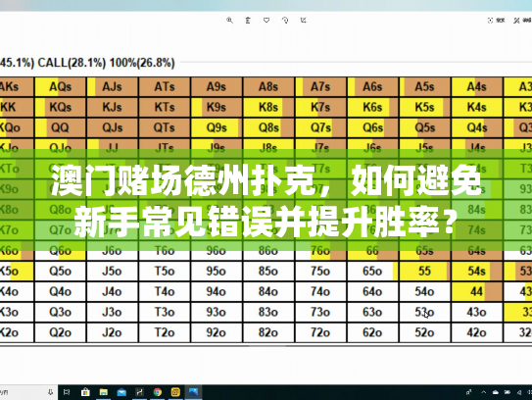Select the J5o cell

tap(113, 272)
